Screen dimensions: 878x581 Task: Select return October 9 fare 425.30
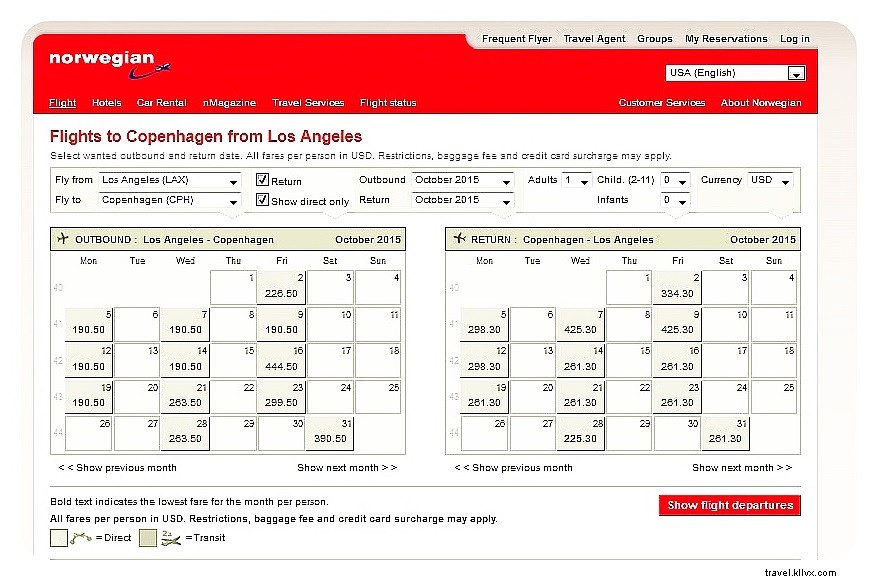pos(677,324)
